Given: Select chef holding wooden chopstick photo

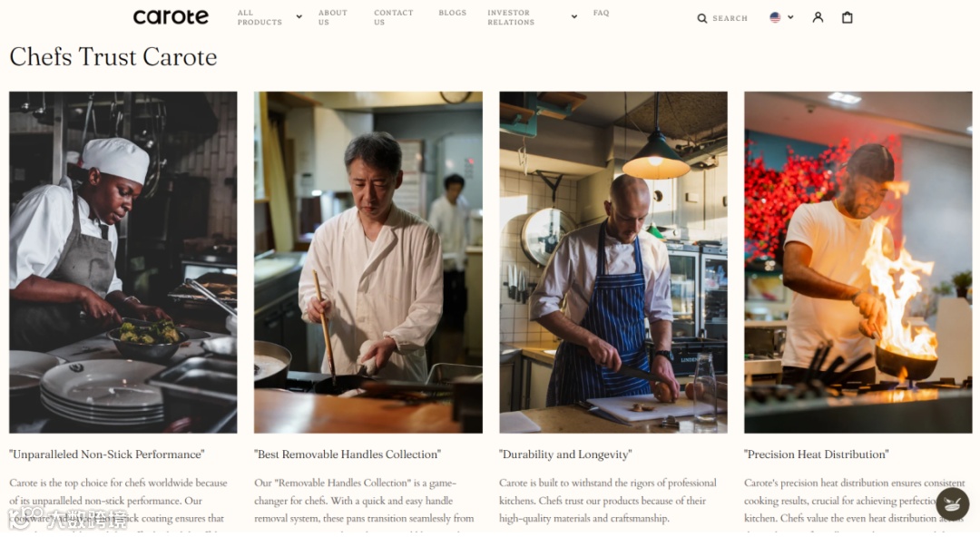Looking at the screenshot, I should (x=368, y=262).
